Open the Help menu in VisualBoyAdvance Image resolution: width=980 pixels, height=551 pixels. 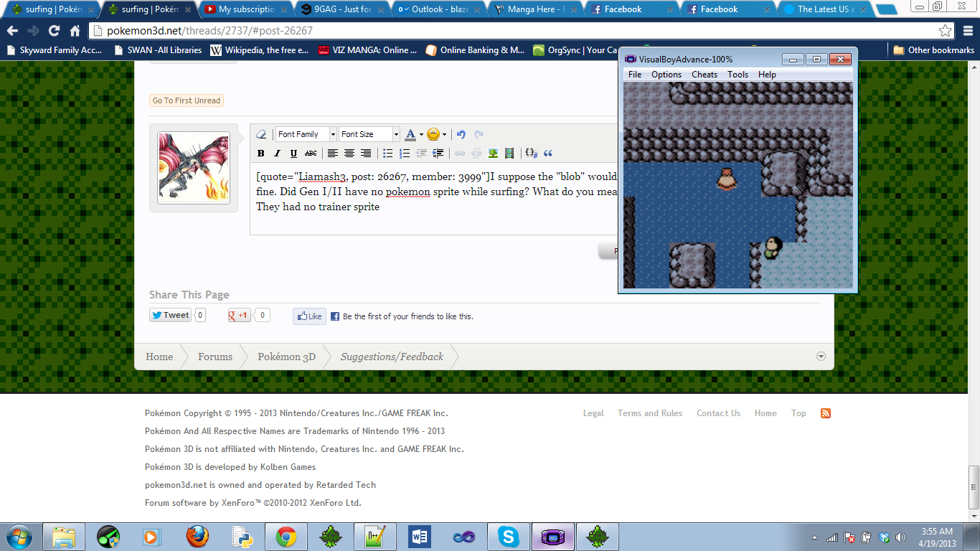[x=767, y=75]
